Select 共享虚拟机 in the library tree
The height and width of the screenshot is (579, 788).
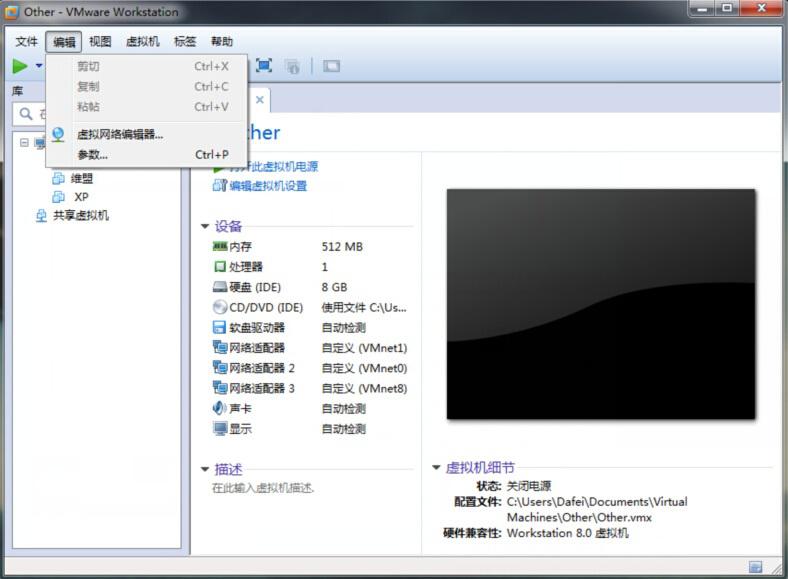[x=80, y=215]
